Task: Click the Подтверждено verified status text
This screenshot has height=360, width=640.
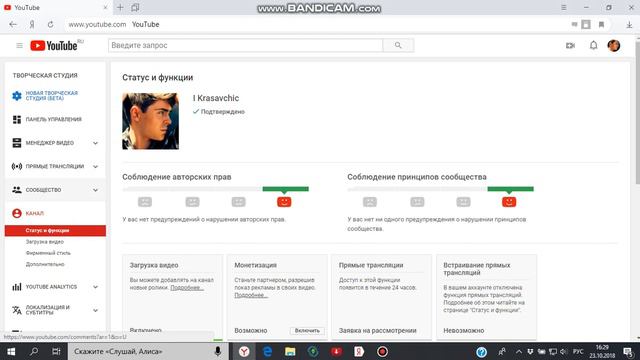Action: (x=222, y=111)
